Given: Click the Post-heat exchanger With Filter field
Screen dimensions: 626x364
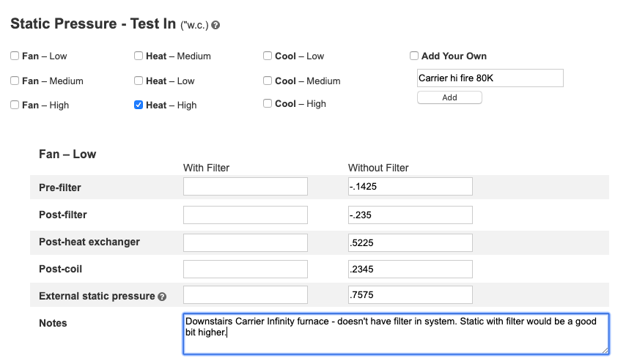Looking at the screenshot, I should 246,243.
